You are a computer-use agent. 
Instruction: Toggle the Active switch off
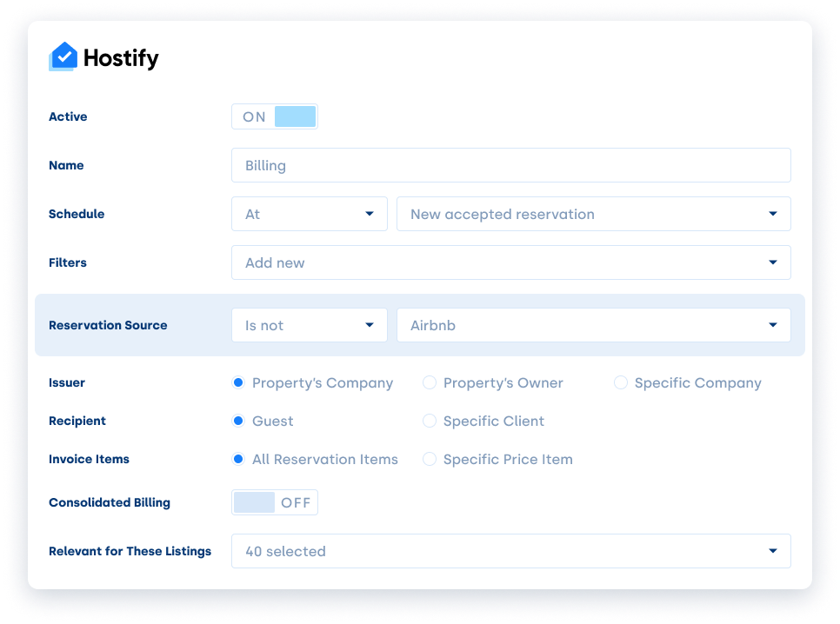click(274, 116)
